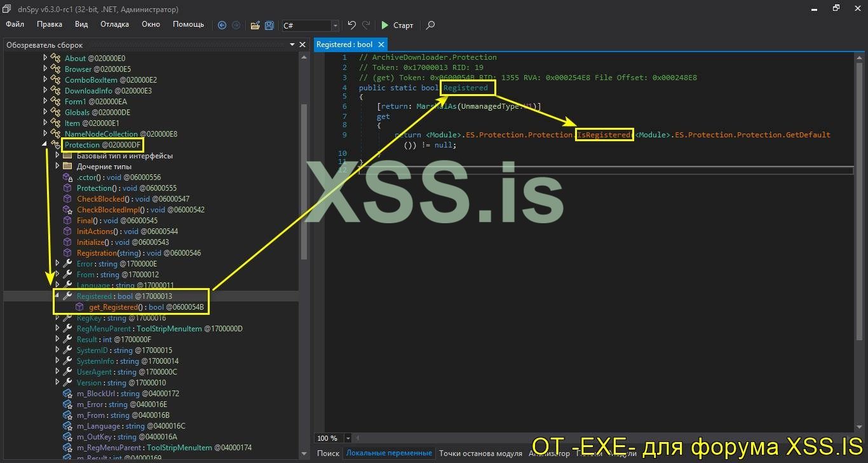Expand the RegMenuParent property node
This screenshot has width=868, height=463.
(x=57, y=328)
